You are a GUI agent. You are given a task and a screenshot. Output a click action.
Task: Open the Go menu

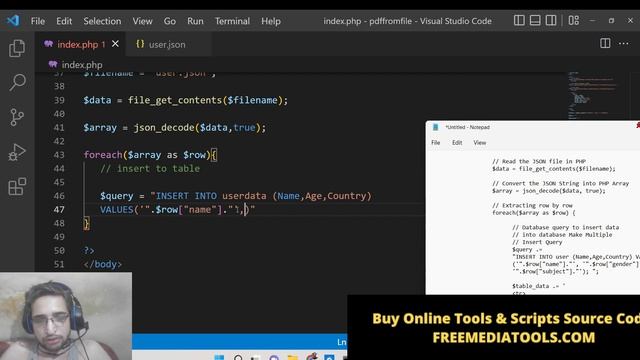[170, 21]
